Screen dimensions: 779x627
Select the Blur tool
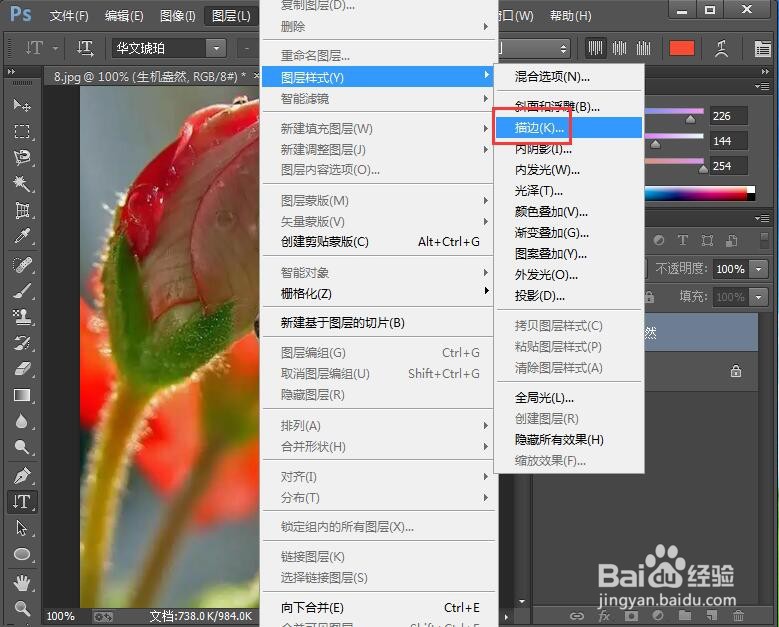(22, 421)
